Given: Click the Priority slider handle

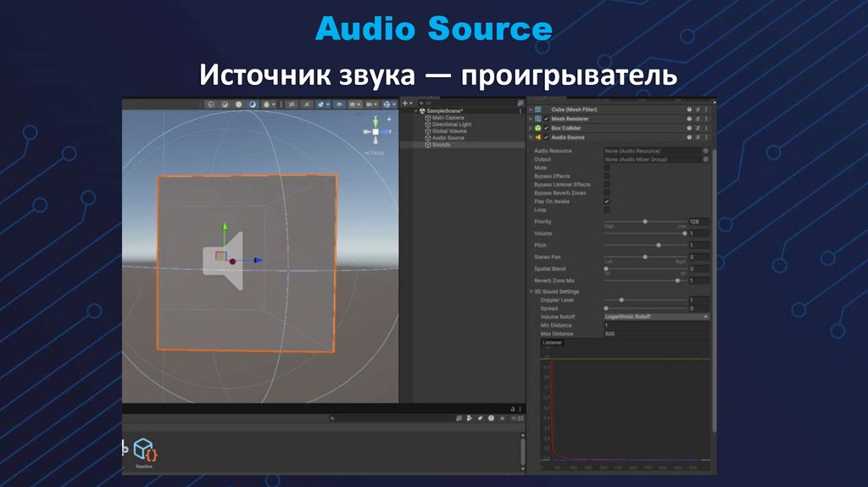Looking at the screenshot, I should (x=645, y=221).
